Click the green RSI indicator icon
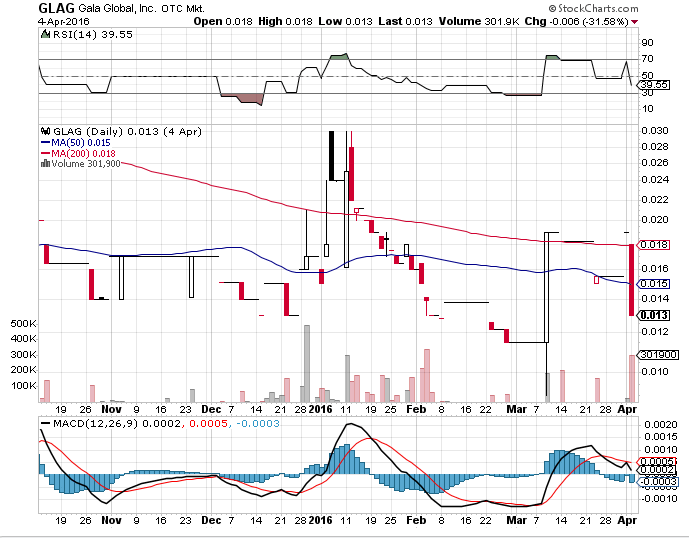Viewport: 689px width, 538px height. (45, 34)
